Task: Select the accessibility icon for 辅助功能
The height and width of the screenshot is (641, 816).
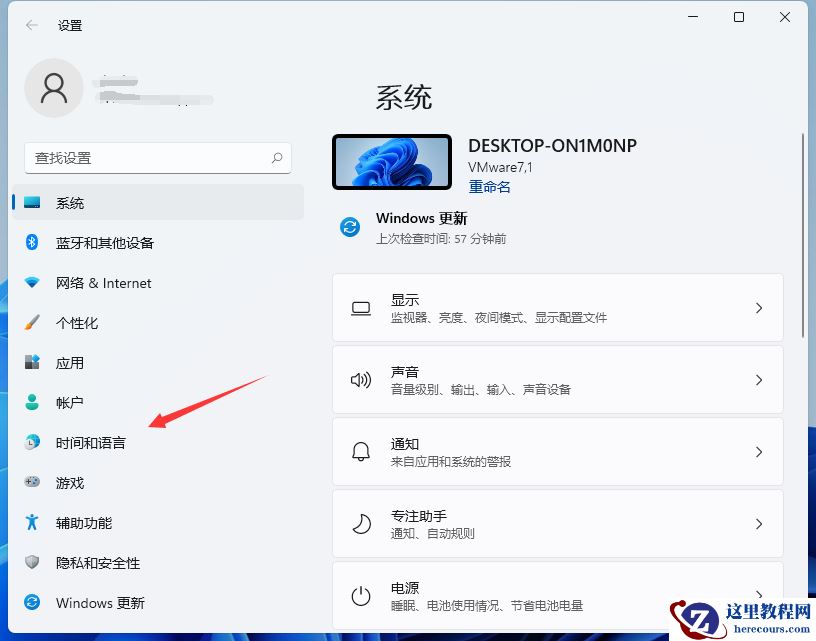Action: (31, 523)
